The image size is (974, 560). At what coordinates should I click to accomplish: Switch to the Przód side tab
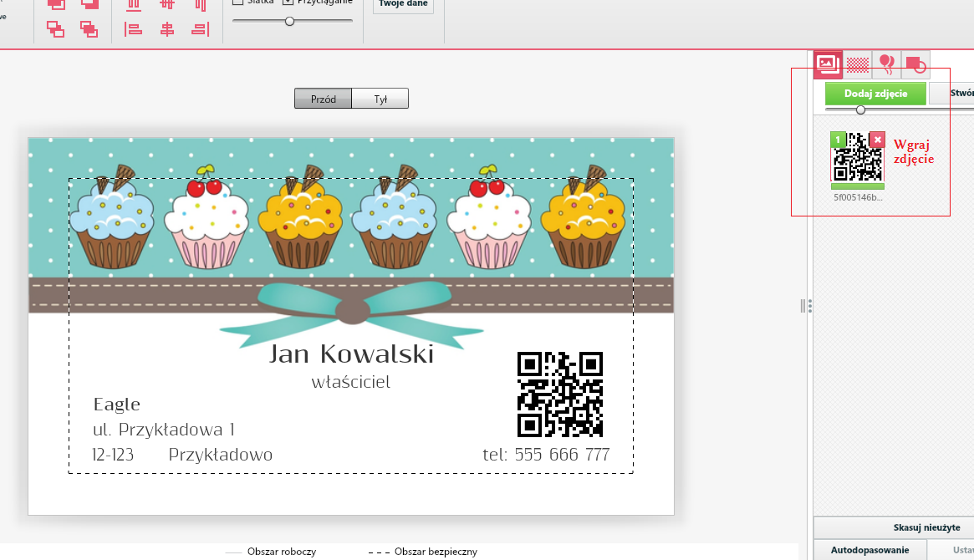click(323, 99)
